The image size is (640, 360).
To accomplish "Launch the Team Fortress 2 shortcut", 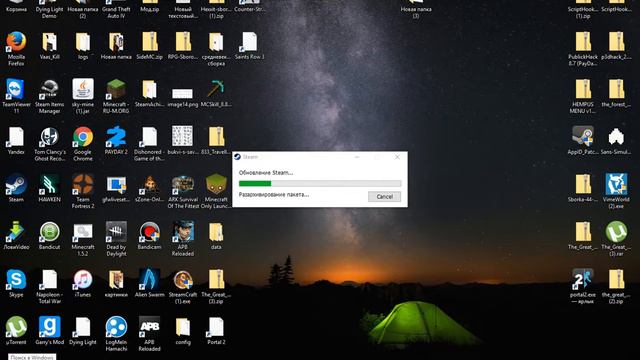I will pos(83,184).
